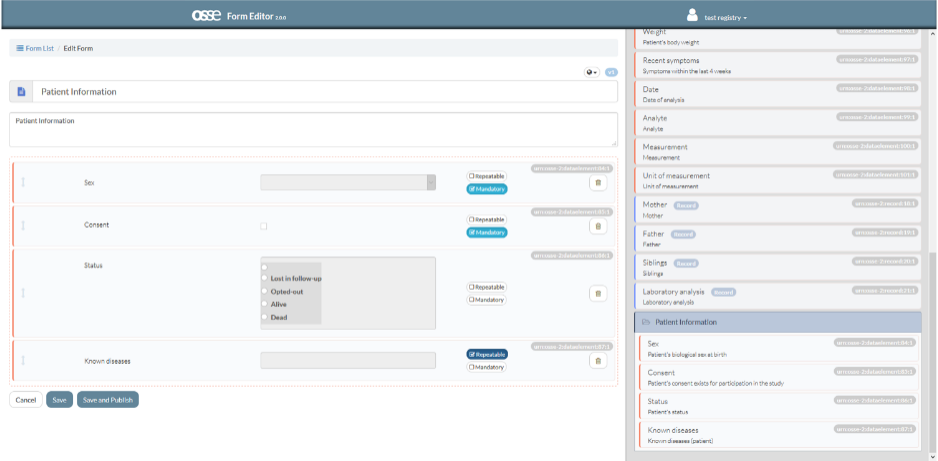Image resolution: width=938 pixels, height=461 pixels.
Task: Delete the Known diseases field
Action: (598, 361)
